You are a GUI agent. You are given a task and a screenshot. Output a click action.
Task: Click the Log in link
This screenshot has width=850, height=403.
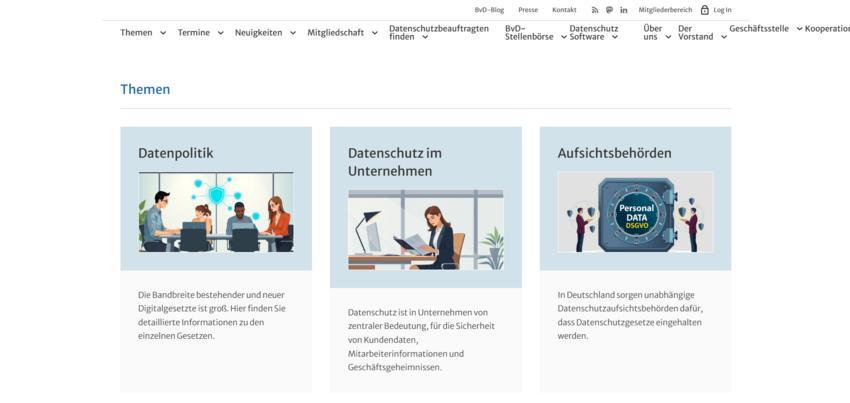click(x=722, y=10)
